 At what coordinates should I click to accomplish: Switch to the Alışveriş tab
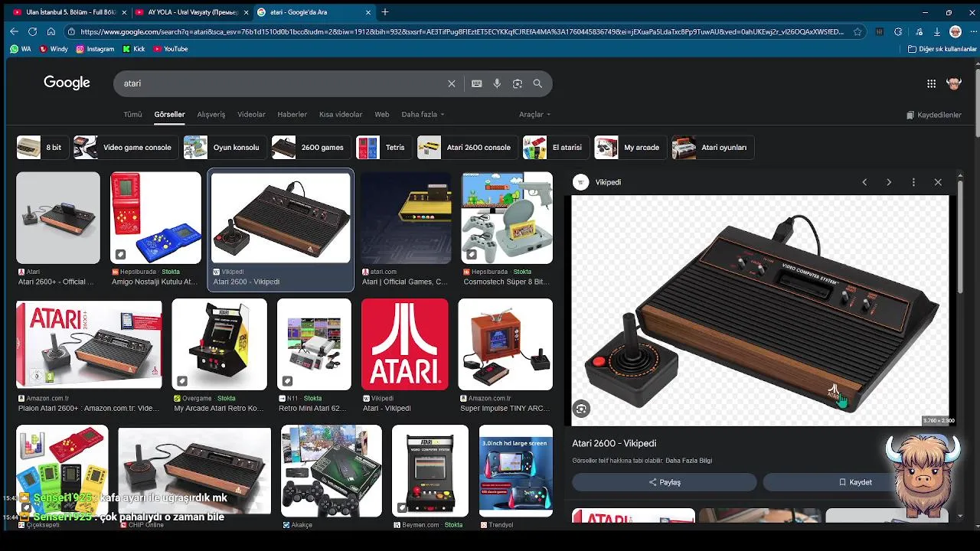tap(211, 115)
